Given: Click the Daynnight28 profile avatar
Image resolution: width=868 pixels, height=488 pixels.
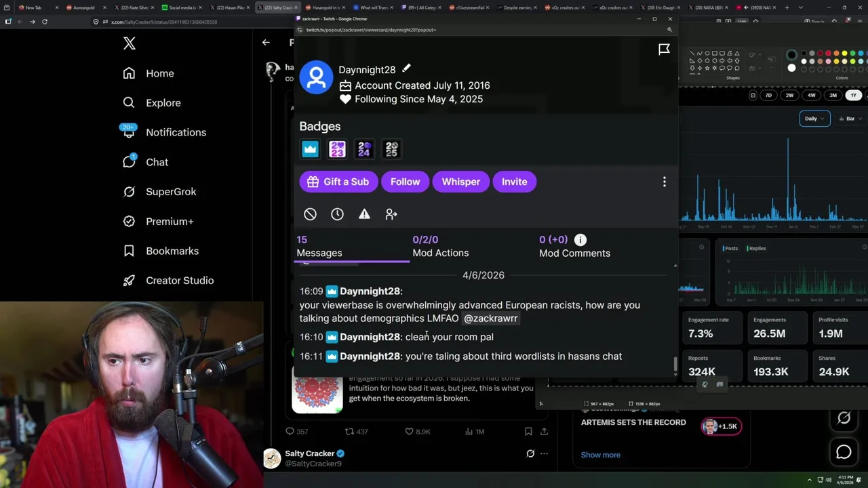Looking at the screenshot, I should (316, 77).
